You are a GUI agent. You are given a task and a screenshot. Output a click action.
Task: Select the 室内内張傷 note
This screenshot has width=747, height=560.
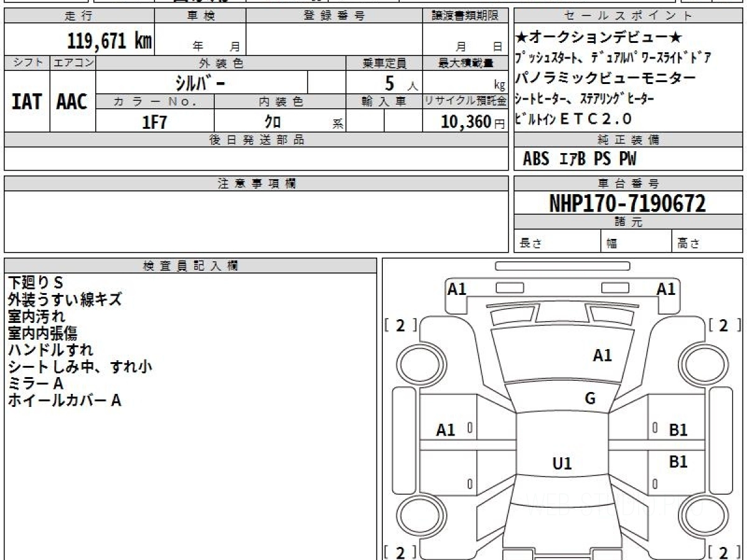tap(42, 334)
